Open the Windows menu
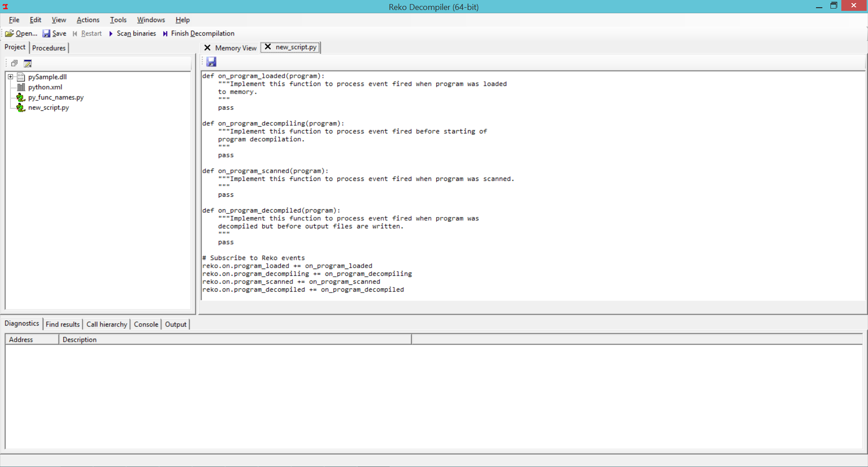 click(151, 20)
